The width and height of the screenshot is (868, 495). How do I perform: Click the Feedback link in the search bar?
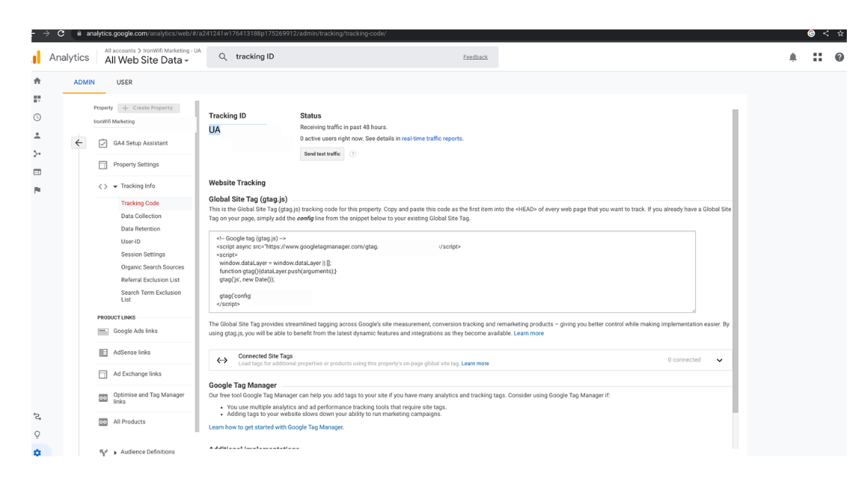pyautogui.click(x=476, y=56)
